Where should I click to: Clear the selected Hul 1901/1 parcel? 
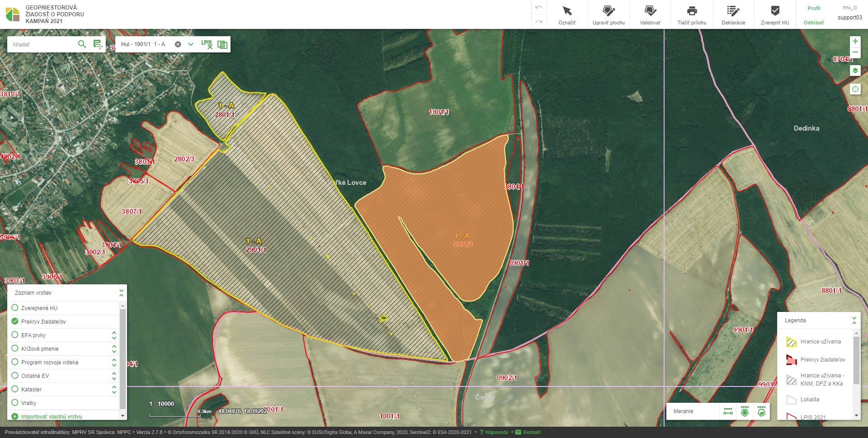(178, 44)
